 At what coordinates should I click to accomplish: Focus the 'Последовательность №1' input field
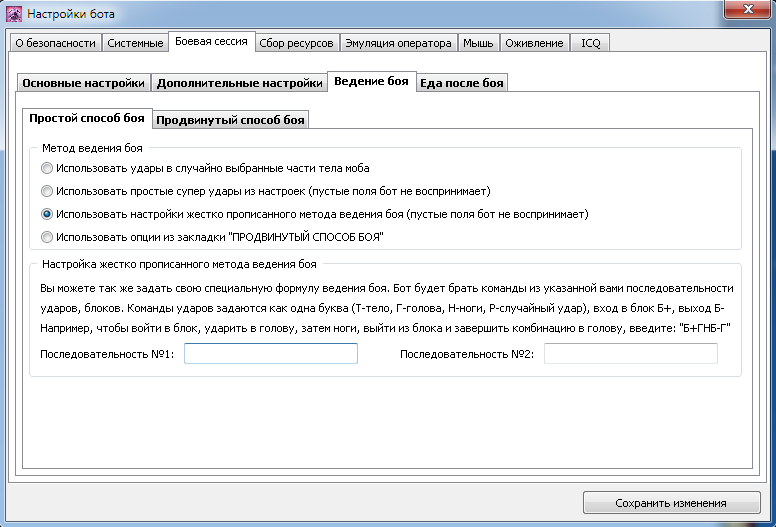tap(271, 353)
